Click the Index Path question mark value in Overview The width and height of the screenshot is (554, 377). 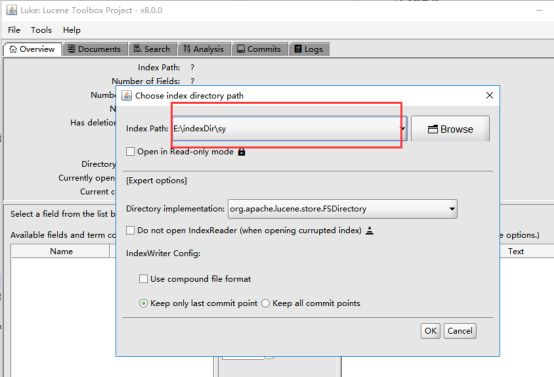[x=192, y=67]
